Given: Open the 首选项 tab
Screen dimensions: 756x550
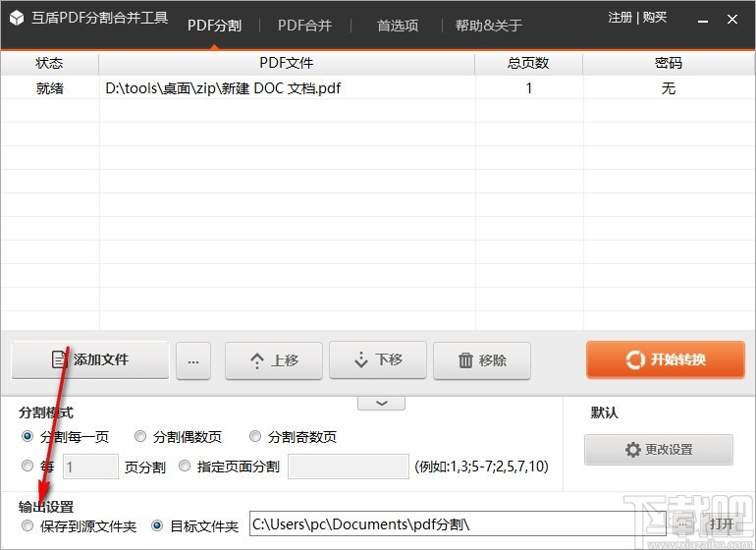Looking at the screenshot, I should (x=398, y=26).
